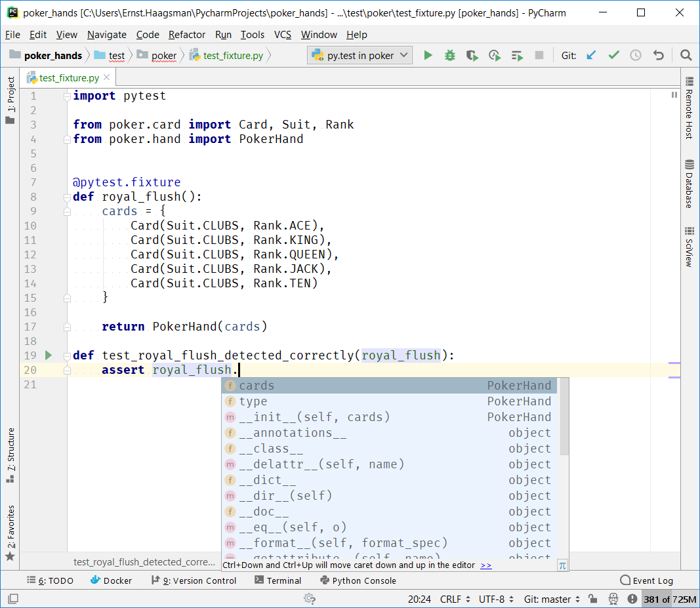Image resolution: width=700 pixels, height=608 pixels.
Task: Click caret position 20:24 in status bar
Action: pos(419,599)
